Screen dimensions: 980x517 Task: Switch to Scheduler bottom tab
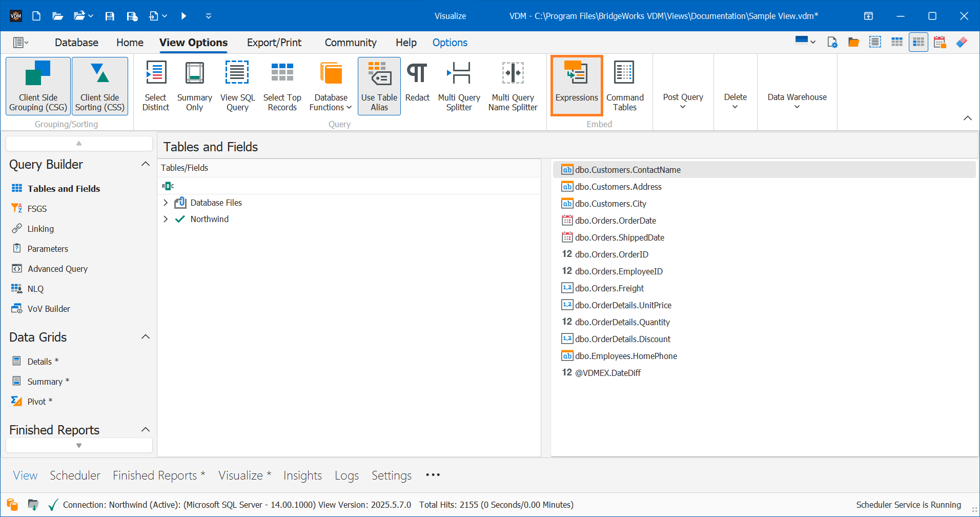(75, 475)
